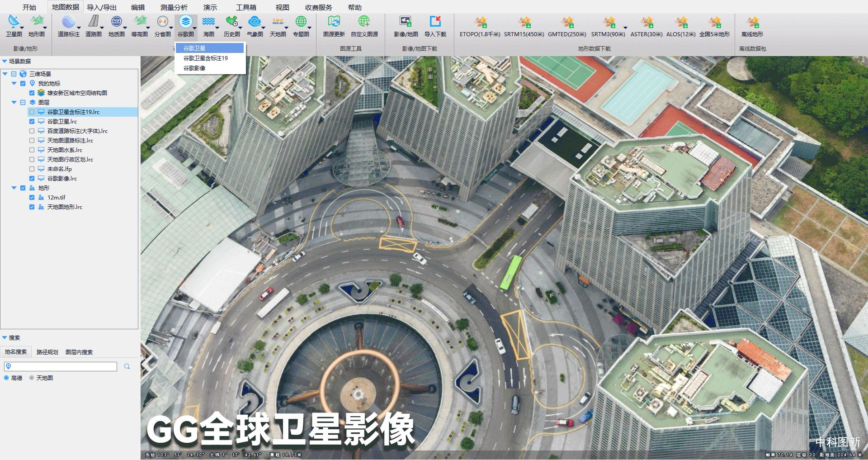This screenshot has width=868, height=460.
Task: Switch to the 图层内搜索 search tab
Action: (x=79, y=352)
